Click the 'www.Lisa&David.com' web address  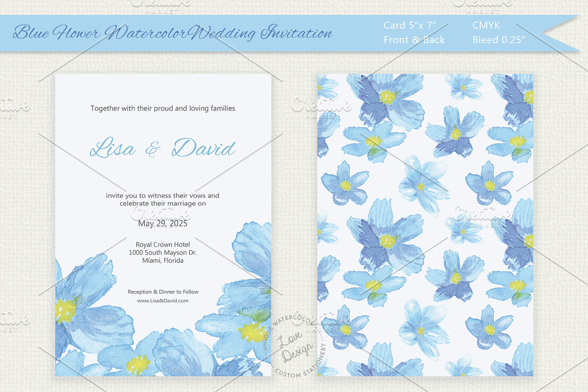tap(163, 301)
